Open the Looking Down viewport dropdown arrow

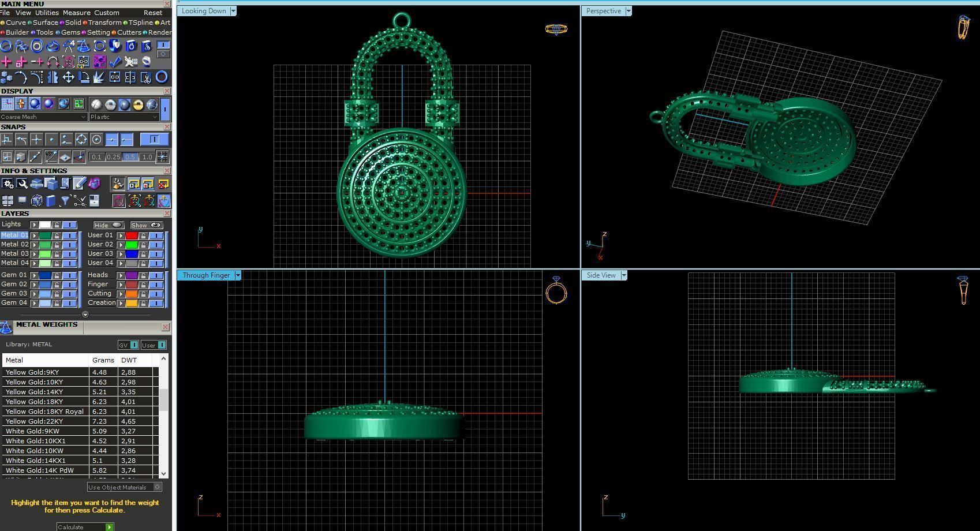coord(233,11)
